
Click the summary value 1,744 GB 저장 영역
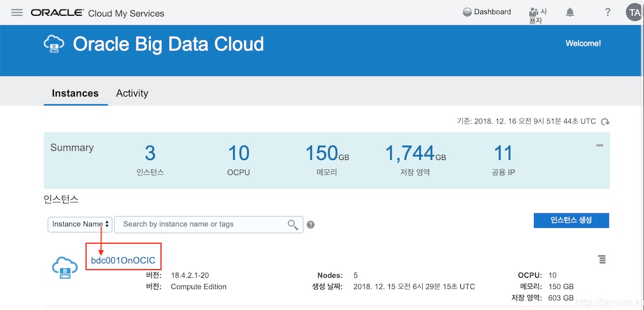click(415, 161)
